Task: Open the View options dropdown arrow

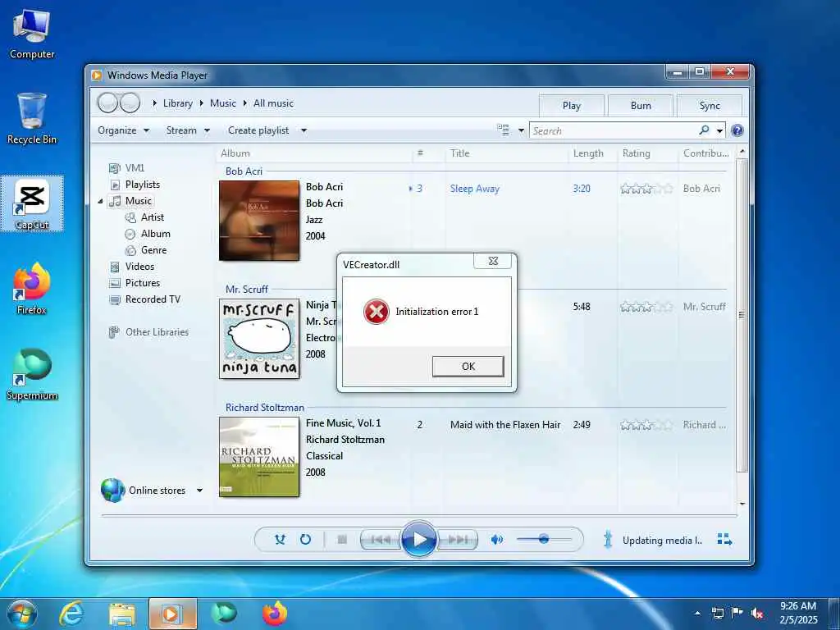Action: tap(521, 130)
